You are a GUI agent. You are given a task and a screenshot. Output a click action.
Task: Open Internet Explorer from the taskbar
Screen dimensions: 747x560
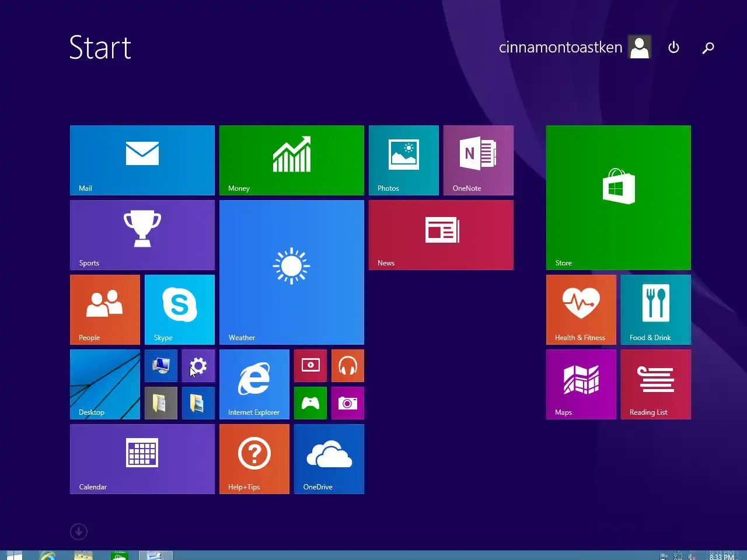48,555
